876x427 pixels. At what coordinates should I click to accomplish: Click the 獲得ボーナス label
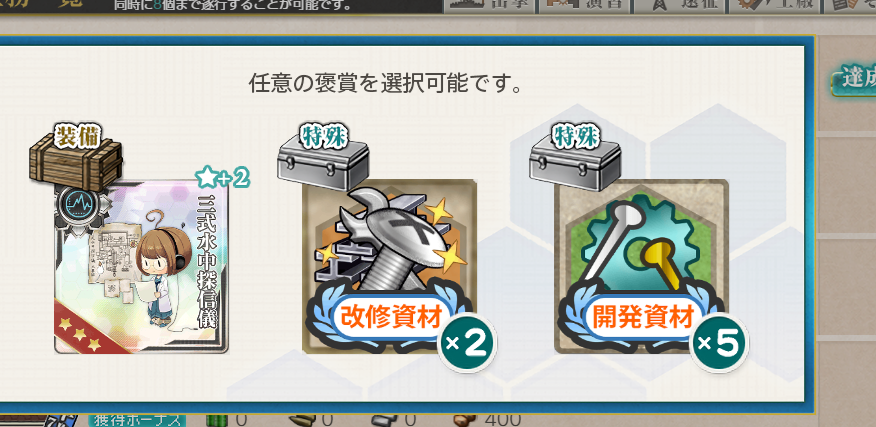pyautogui.click(x=136, y=420)
